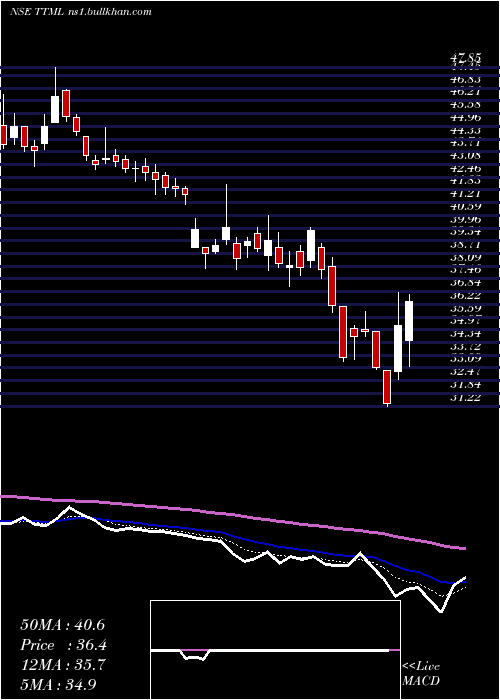Viewport: 500px width, 700px height.
Task: Click the 36.22 price axis label
Action: (x=465, y=295)
